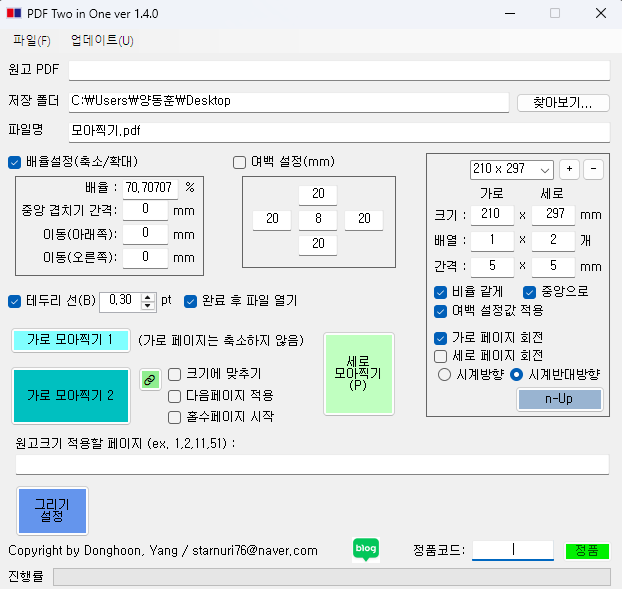Decrease border line width with down arrow

148,306
